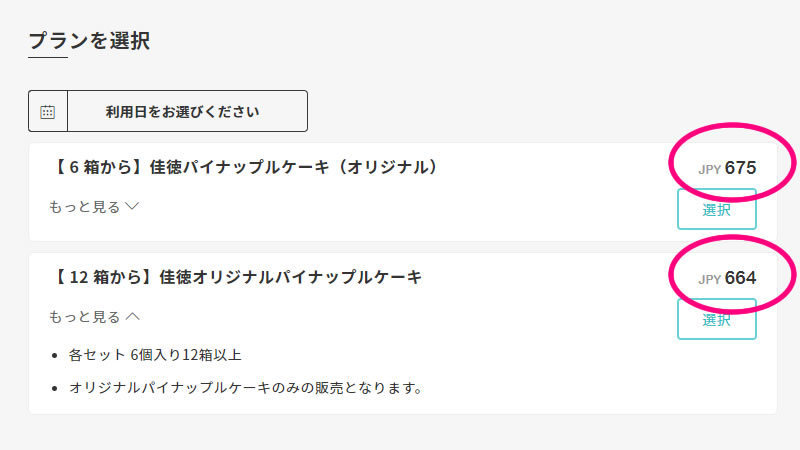This screenshot has height=450, width=800.
Task: Click the プランを選択 section heading
Action: point(89,40)
